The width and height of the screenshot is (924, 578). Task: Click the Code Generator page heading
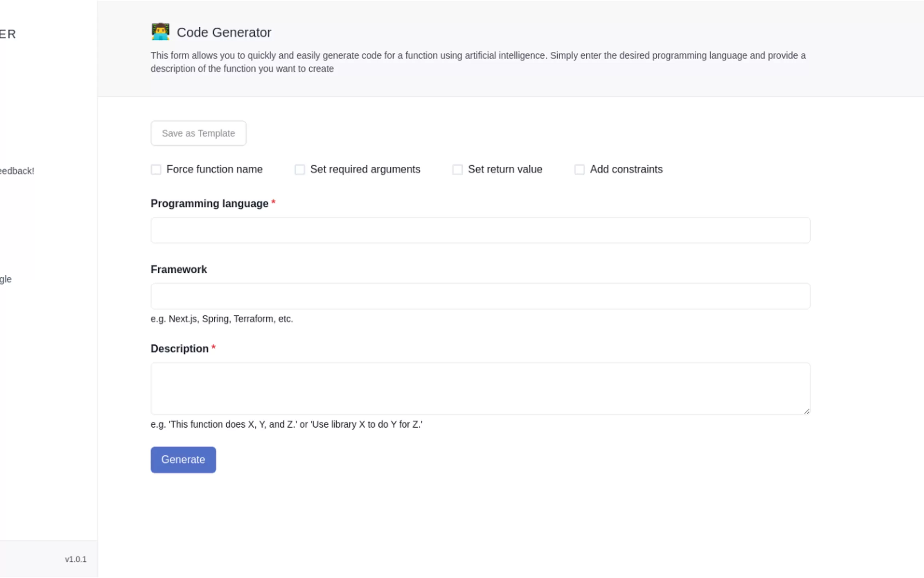[224, 32]
